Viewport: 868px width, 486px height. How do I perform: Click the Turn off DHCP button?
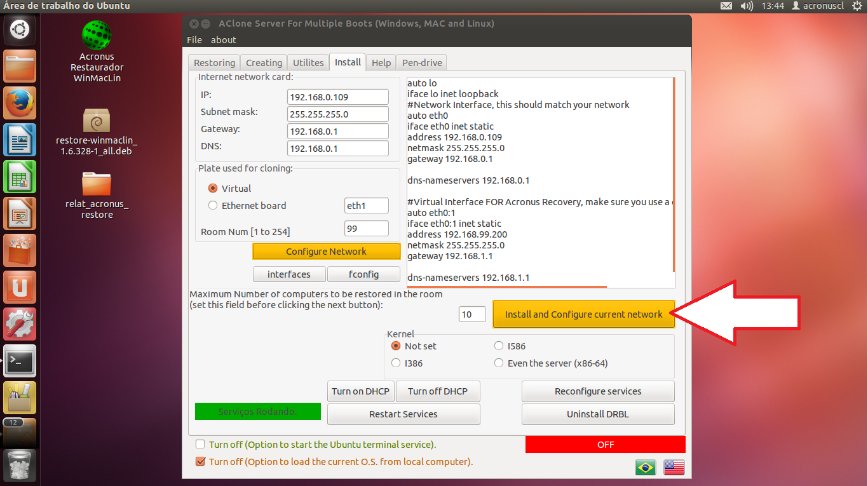pyautogui.click(x=438, y=391)
